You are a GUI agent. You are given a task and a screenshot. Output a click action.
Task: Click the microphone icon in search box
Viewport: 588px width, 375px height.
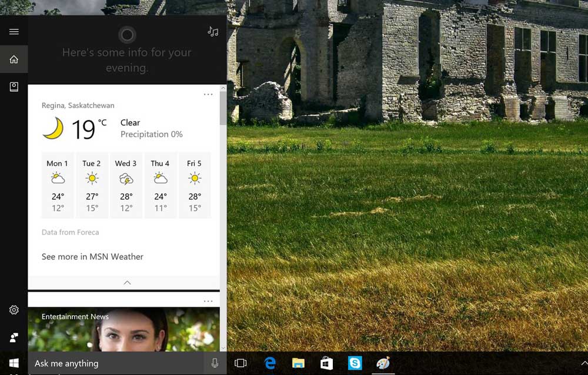[x=215, y=363]
